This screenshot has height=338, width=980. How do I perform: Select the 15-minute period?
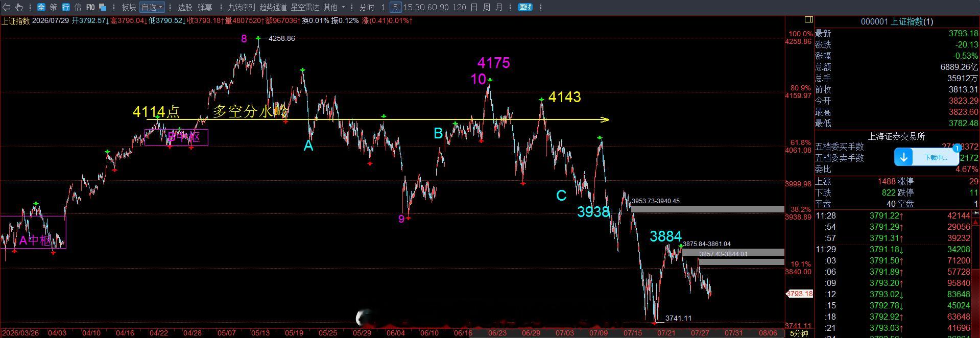pos(408,7)
